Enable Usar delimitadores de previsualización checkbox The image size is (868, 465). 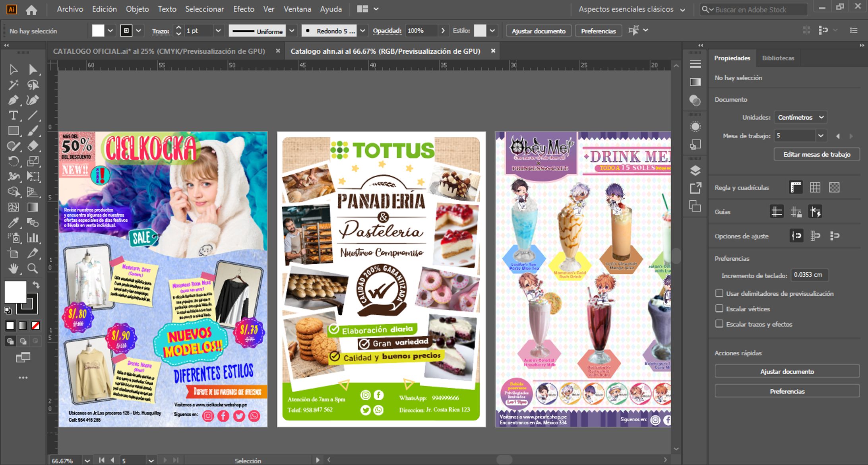(x=719, y=293)
